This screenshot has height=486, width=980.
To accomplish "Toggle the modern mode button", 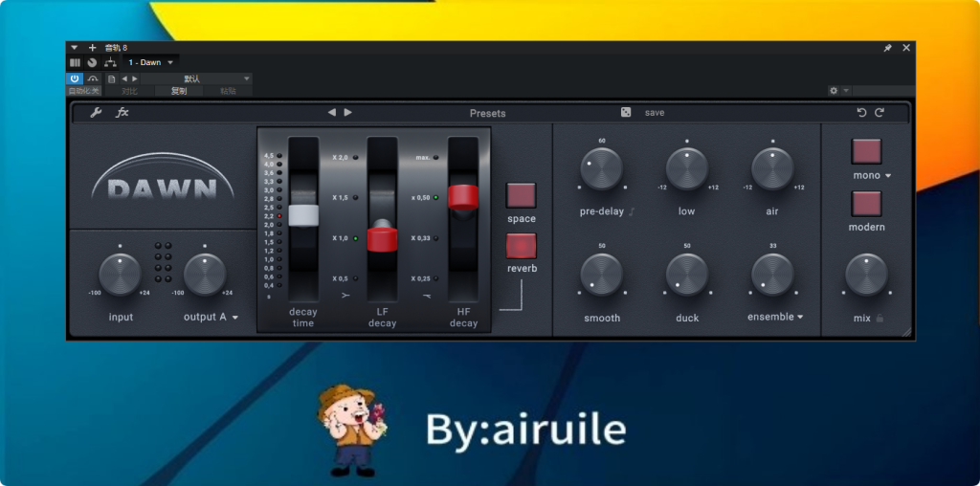I will [x=866, y=204].
